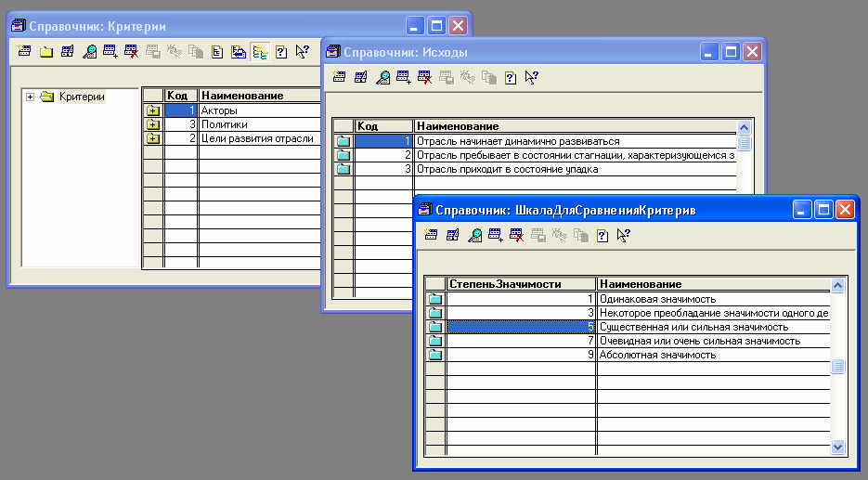Click Исходы vertical scrollbar thumb
The height and width of the screenshot is (480, 868).
coord(744,143)
